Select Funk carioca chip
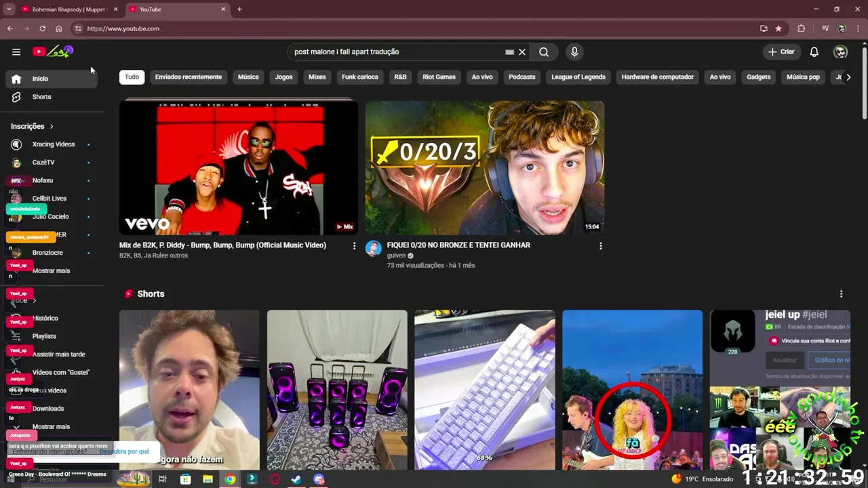This screenshot has width=868, height=488. 360,77
